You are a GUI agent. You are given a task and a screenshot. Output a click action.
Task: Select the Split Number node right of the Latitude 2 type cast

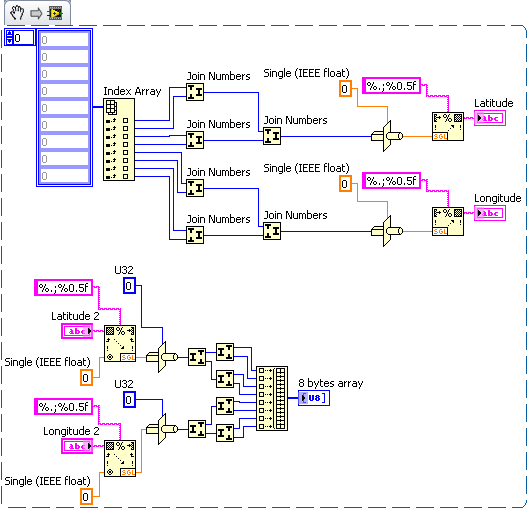point(197,357)
